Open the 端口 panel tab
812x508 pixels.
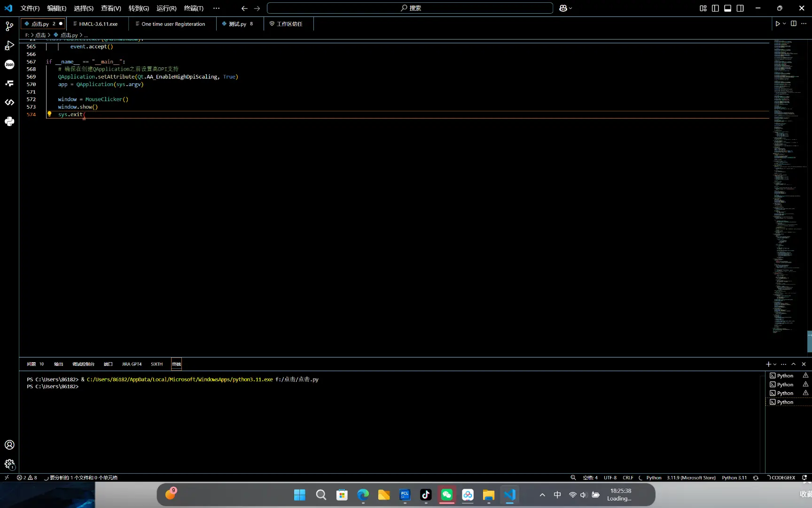pos(108,364)
